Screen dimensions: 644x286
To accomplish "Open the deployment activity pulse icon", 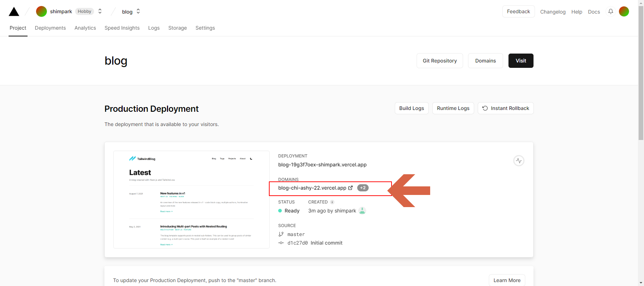I will (x=519, y=161).
